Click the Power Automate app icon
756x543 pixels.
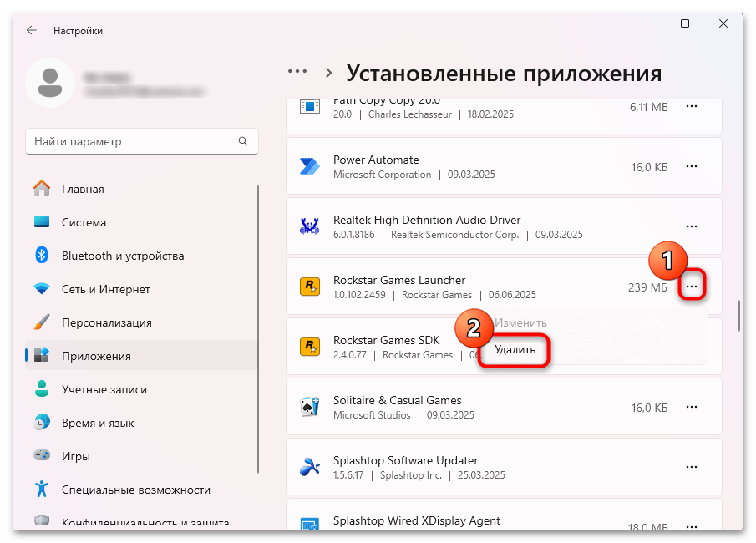310,166
